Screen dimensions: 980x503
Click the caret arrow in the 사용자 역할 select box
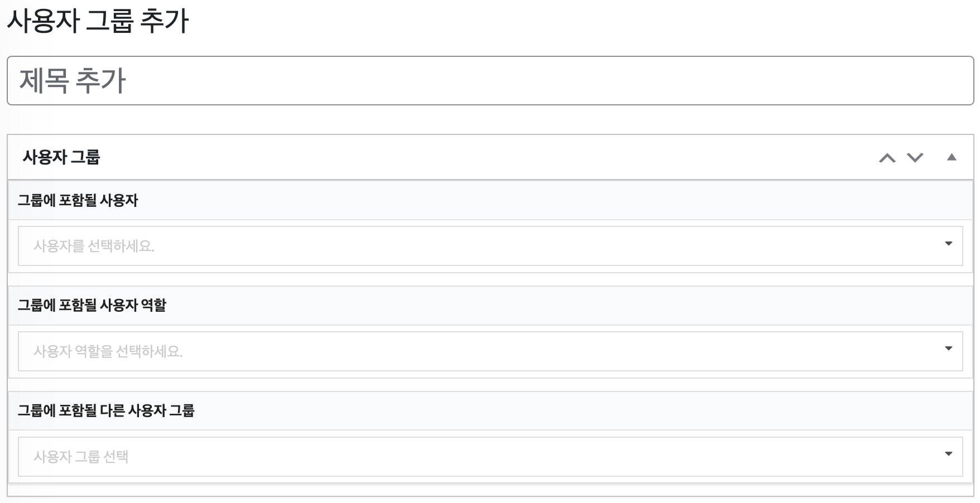click(x=948, y=349)
